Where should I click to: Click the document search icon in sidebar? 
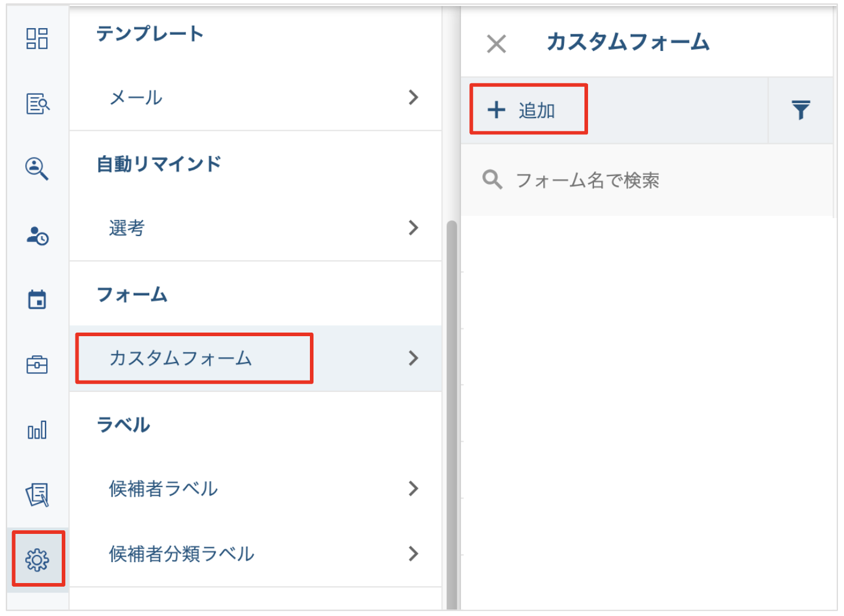37,104
